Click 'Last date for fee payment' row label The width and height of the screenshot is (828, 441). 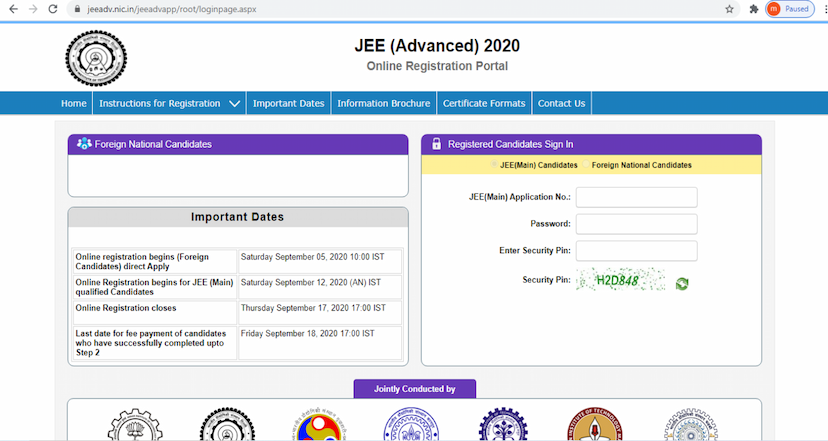pos(150,343)
